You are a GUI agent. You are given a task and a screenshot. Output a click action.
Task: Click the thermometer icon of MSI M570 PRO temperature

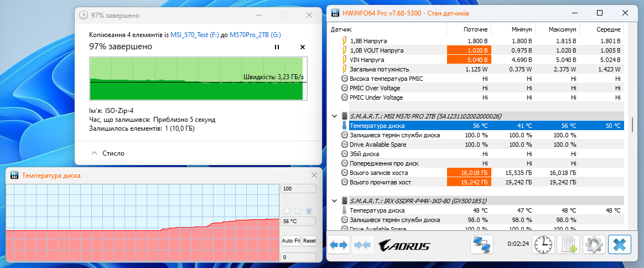345,126
